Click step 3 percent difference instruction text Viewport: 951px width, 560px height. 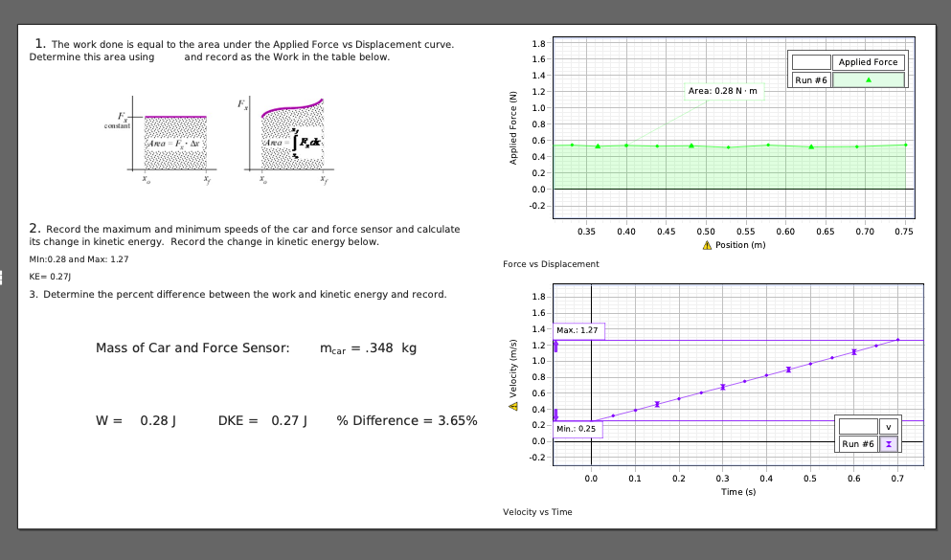coord(238,295)
